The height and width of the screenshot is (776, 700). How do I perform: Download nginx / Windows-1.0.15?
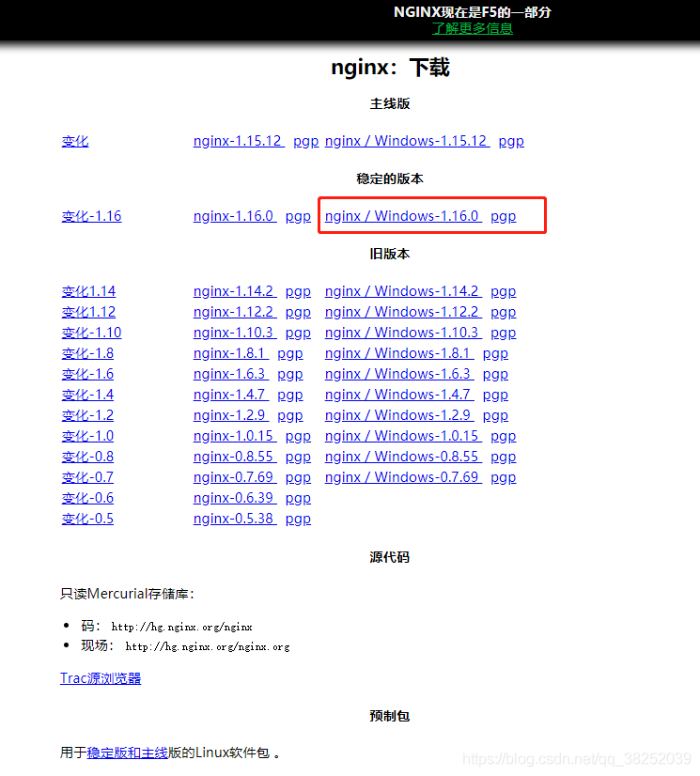coord(403,436)
